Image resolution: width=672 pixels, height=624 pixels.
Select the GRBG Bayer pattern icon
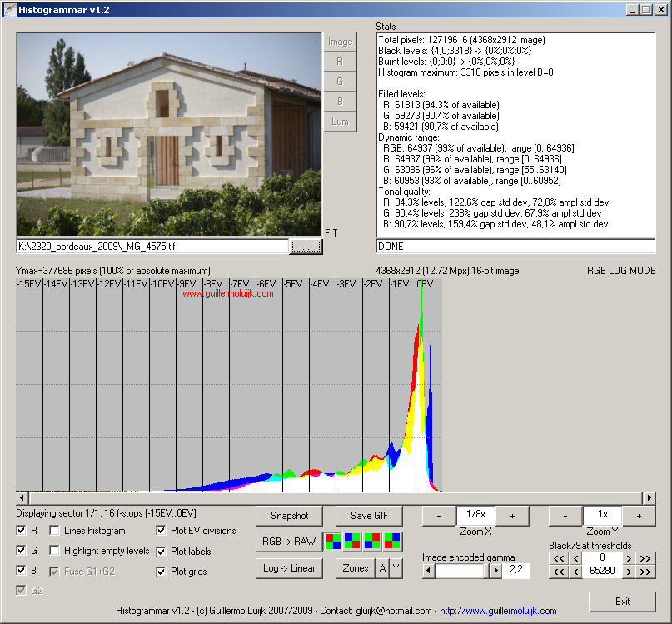[x=372, y=542]
